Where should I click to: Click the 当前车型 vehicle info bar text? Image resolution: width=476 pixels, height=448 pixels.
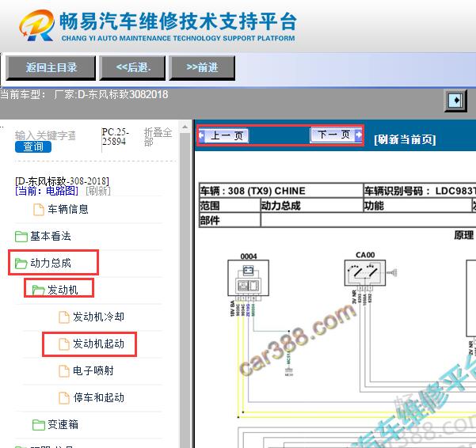[84, 95]
